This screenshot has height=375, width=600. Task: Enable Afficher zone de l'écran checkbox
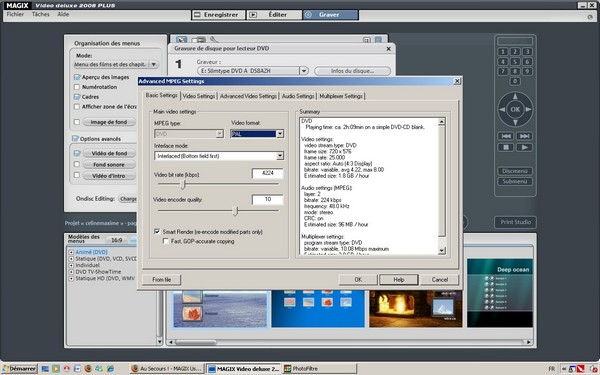[77, 107]
